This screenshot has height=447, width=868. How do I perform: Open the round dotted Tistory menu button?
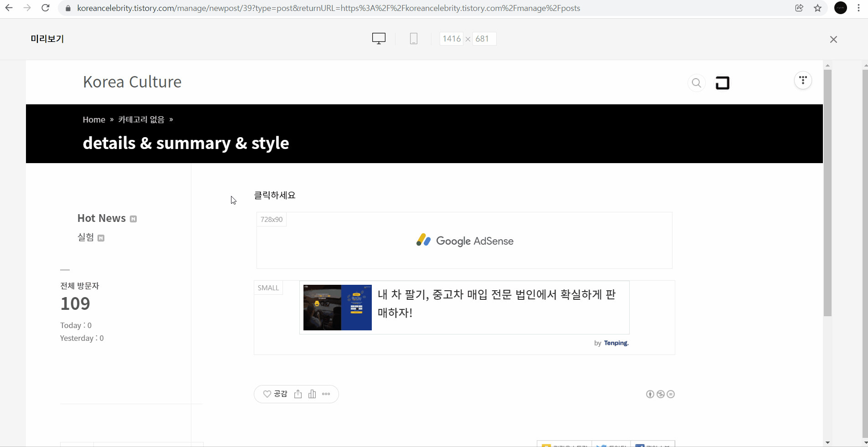point(803,81)
